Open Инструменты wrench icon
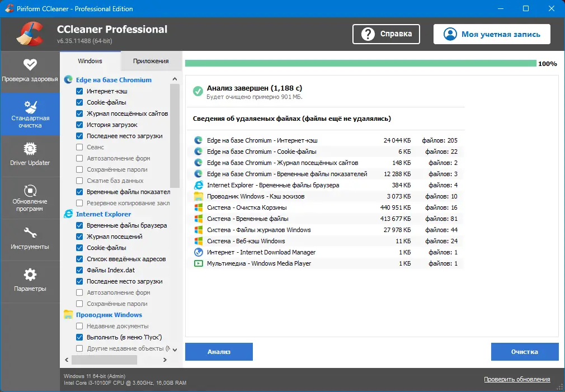The height and width of the screenshot is (392, 565). 30,233
